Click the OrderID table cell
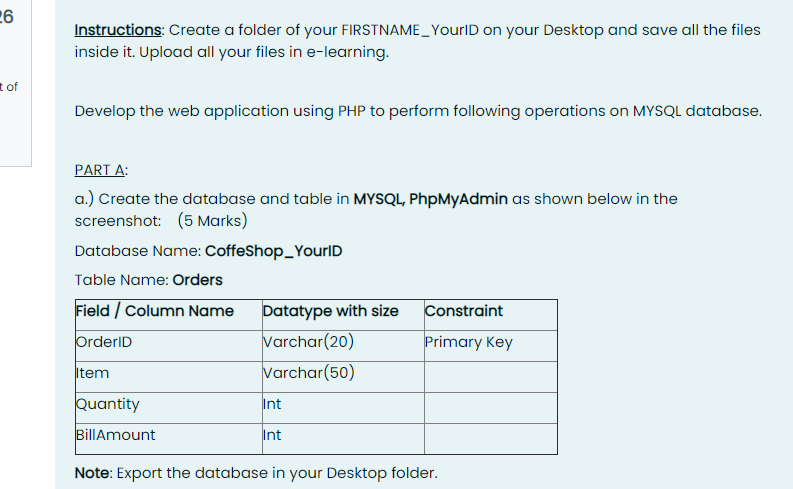The height and width of the screenshot is (489, 793). pos(169,346)
